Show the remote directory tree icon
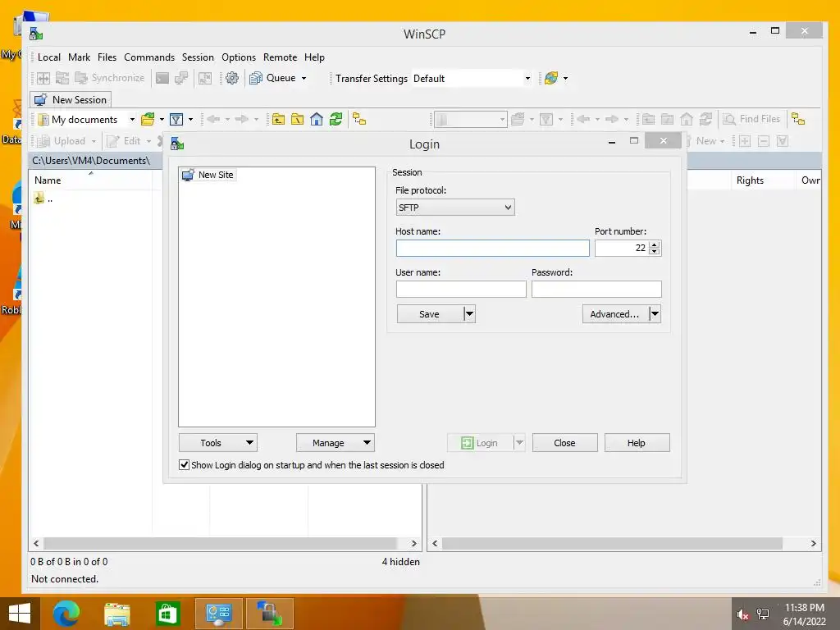Screen dimensions: 840x630 (798, 119)
